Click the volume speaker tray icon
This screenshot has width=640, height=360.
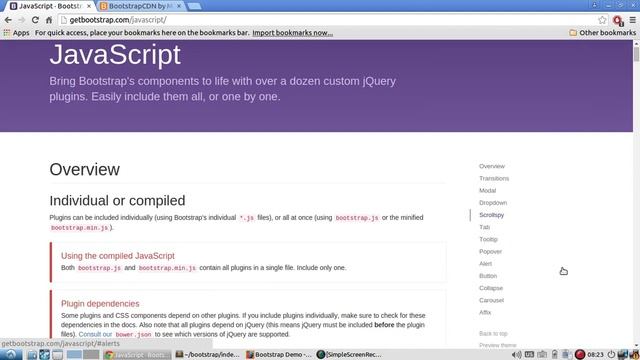[x=516, y=355]
